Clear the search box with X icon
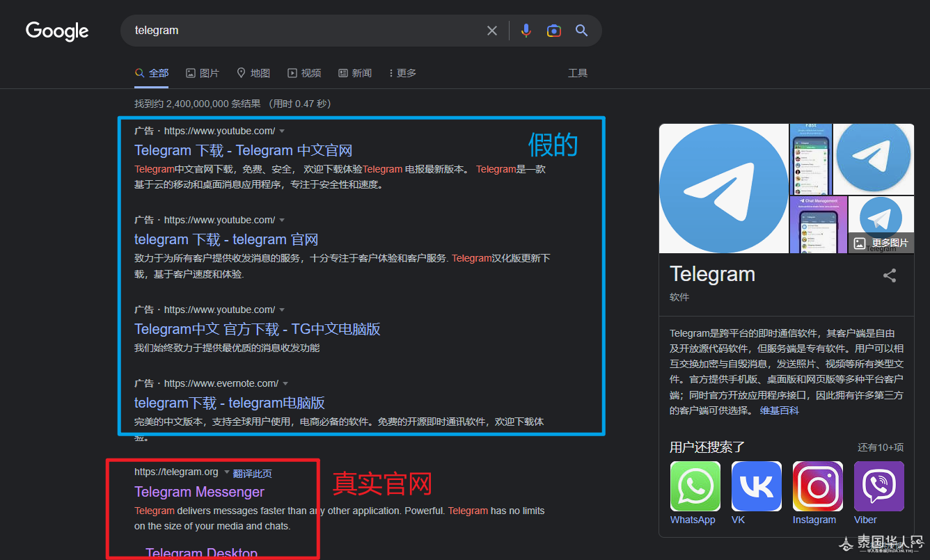This screenshot has height=560, width=930. coord(492,31)
